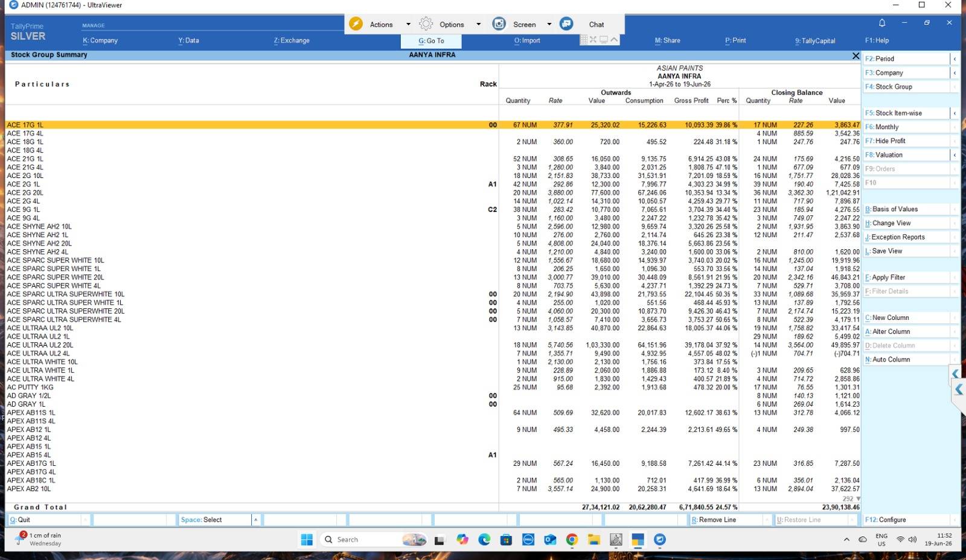Click B: Basis of Values button

tap(906, 209)
